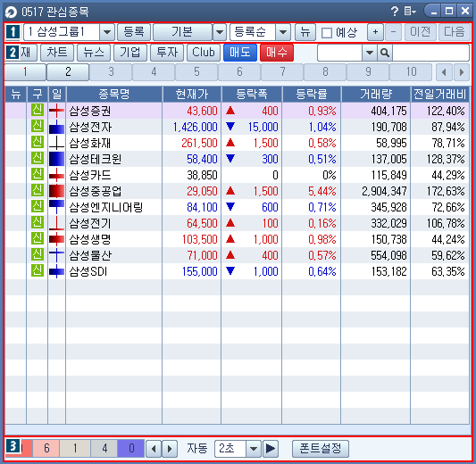Sort by the 현재가 column header
This screenshot has height=464, width=476.
point(192,95)
